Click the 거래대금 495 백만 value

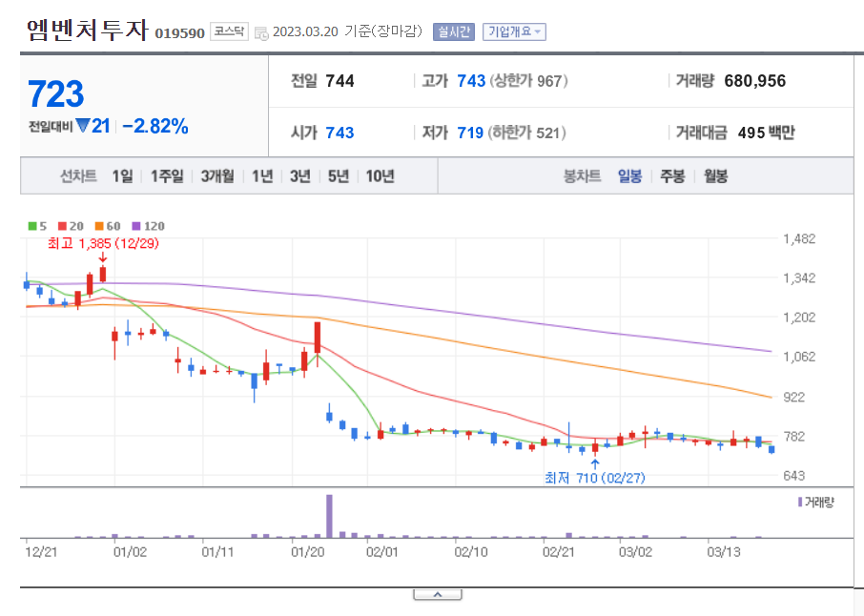pyautogui.click(x=766, y=133)
